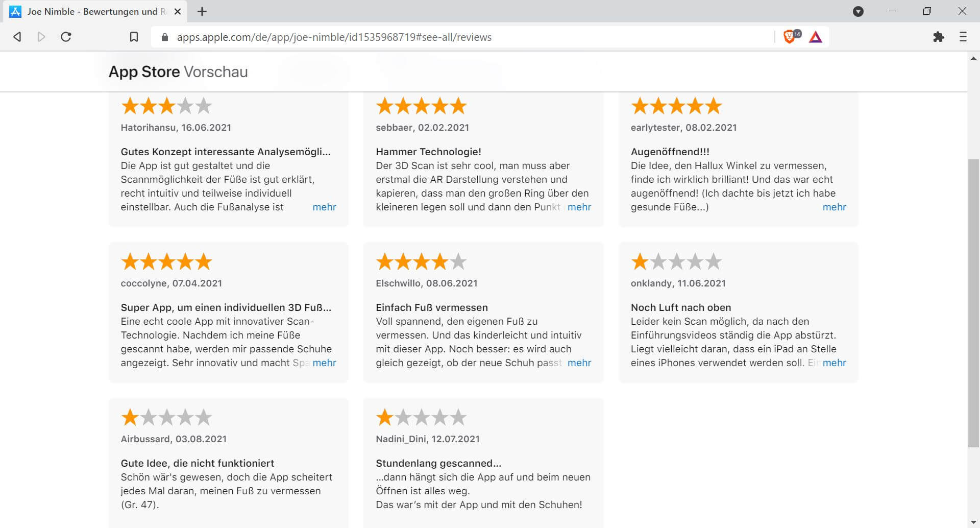Click the forward navigation arrow
Screen dimensions: 980x528
coord(41,37)
